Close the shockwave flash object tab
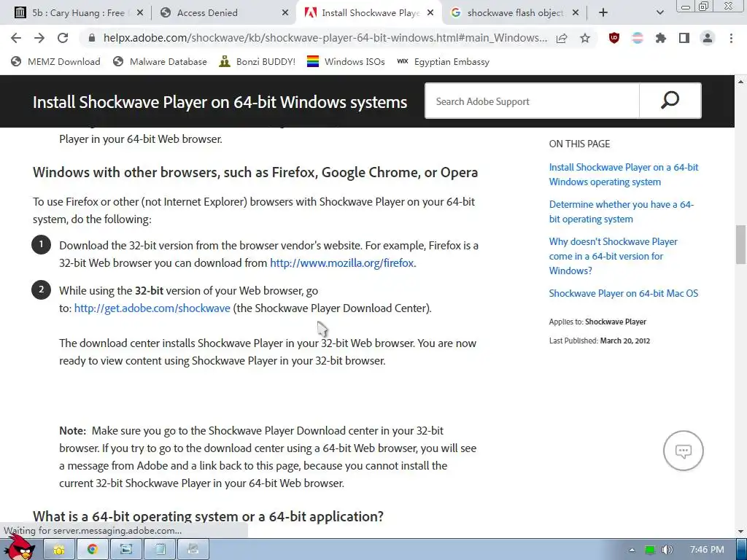The height and width of the screenshot is (560, 747). pyautogui.click(x=576, y=13)
